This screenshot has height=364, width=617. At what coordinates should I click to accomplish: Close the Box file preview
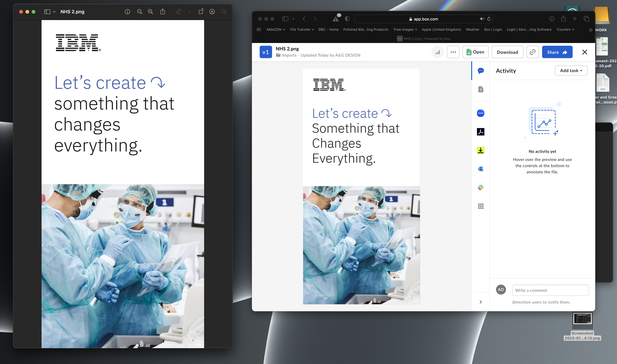click(x=585, y=52)
